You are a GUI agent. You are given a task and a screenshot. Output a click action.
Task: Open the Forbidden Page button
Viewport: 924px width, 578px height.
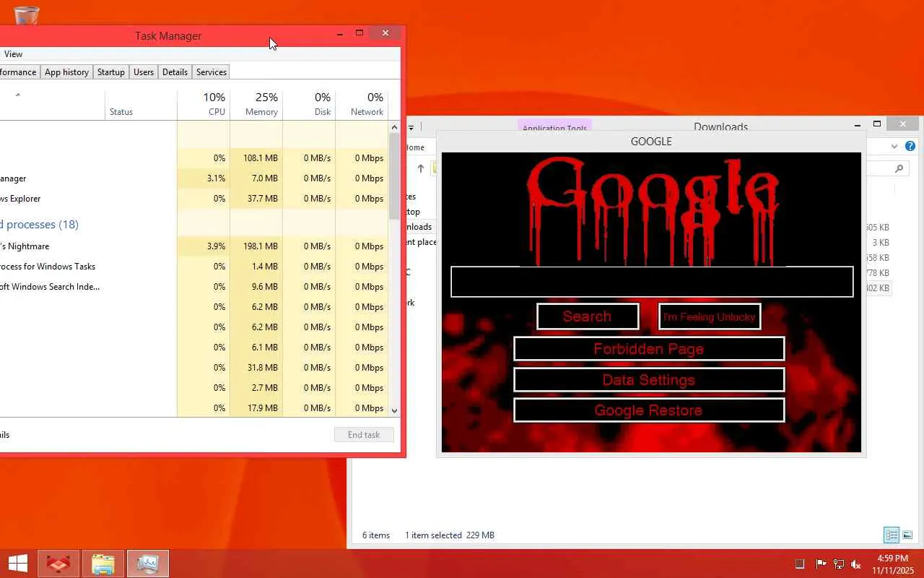point(649,349)
